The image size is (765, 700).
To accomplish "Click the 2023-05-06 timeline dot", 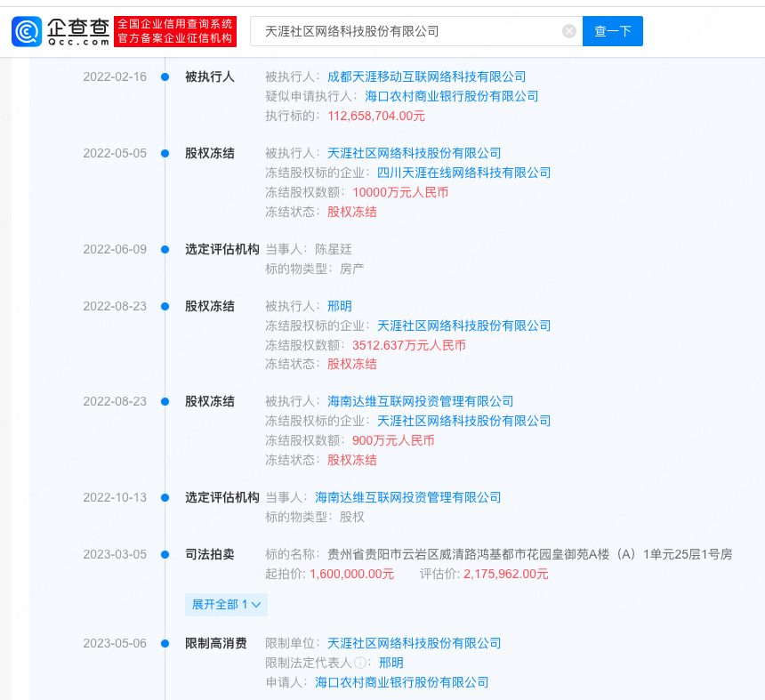I will point(165,643).
